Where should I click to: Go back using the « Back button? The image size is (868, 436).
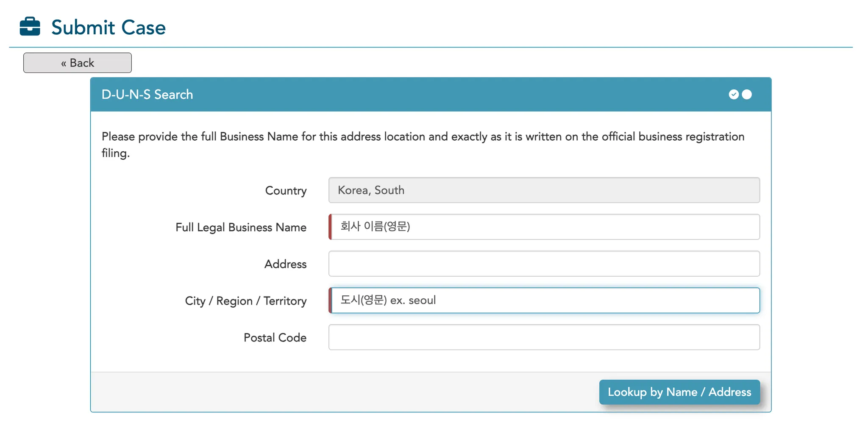[x=78, y=63]
